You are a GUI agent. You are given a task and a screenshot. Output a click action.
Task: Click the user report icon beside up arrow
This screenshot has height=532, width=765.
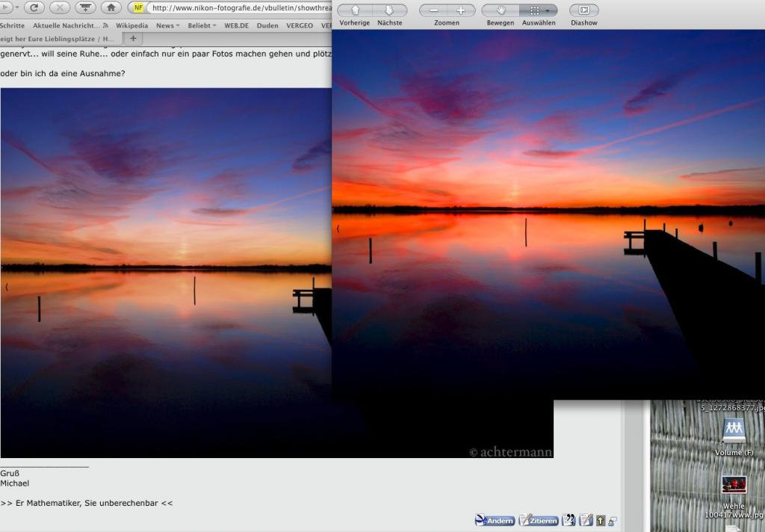[613, 522]
